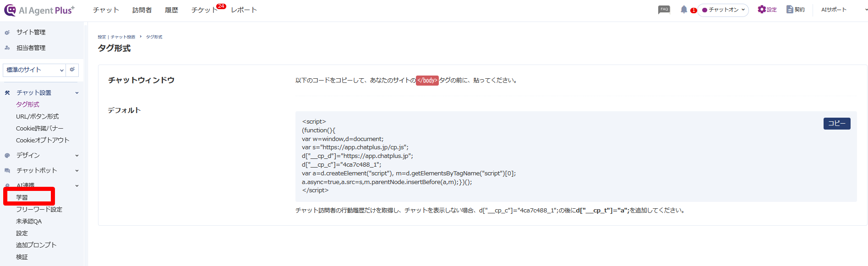Open the 標準のサイト site selector
The image size is (868, 266).
(x=35, y=70)
